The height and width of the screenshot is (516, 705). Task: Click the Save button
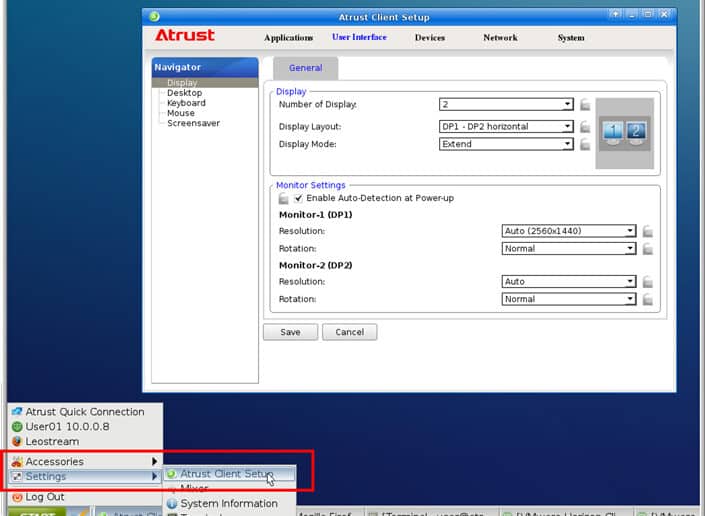(x=290, y=332)
